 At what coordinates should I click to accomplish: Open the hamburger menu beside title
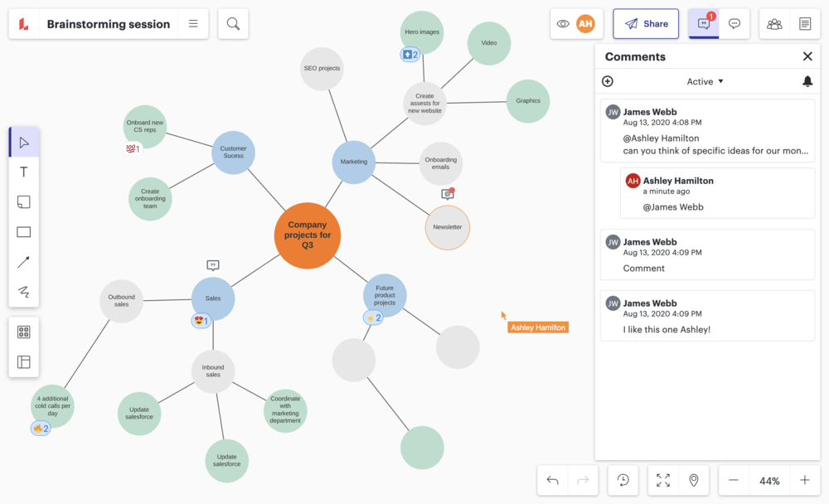coord(193,24)
